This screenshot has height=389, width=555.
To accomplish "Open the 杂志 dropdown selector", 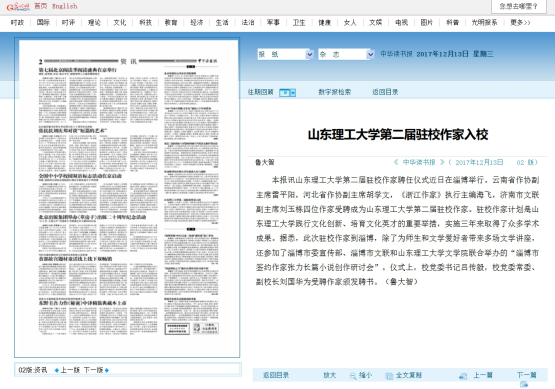I will 346,54.
